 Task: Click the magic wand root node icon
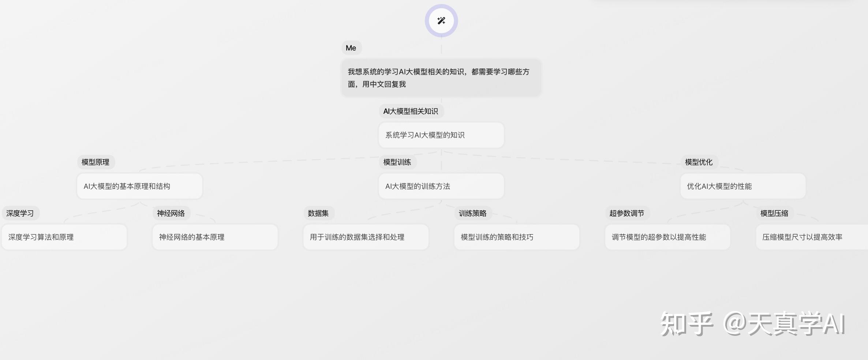coord(441,21)
